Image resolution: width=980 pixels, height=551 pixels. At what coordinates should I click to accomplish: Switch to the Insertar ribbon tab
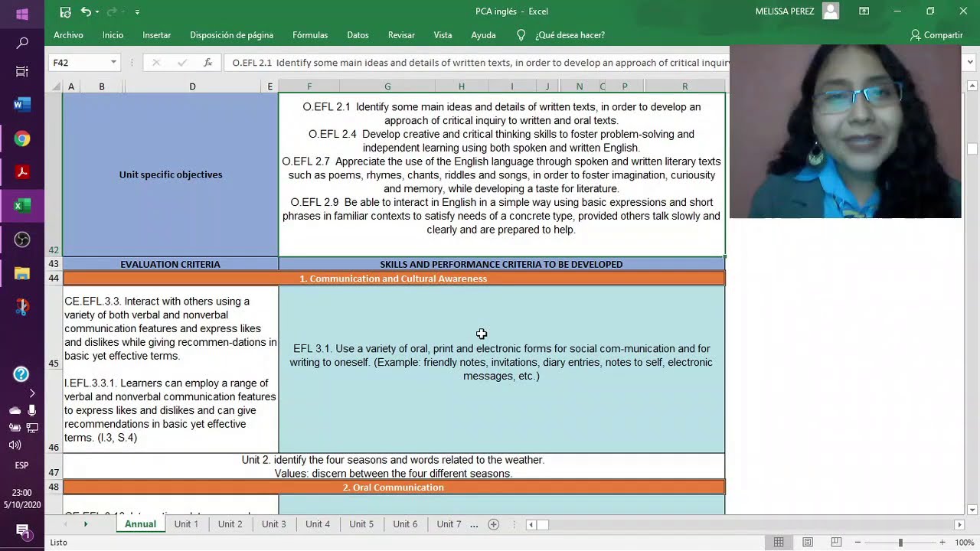coord(156,35)
